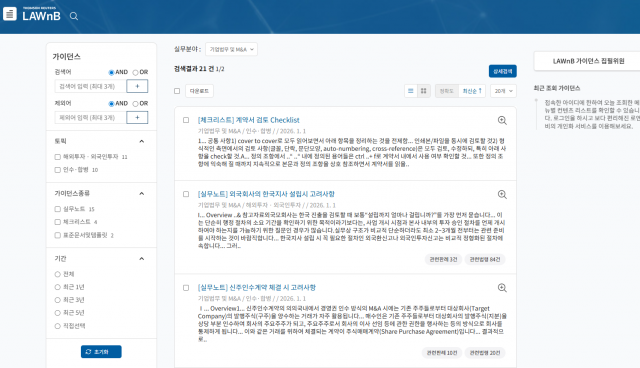
Task: Select AND radio for 검색어
Action: click(111, 72)
